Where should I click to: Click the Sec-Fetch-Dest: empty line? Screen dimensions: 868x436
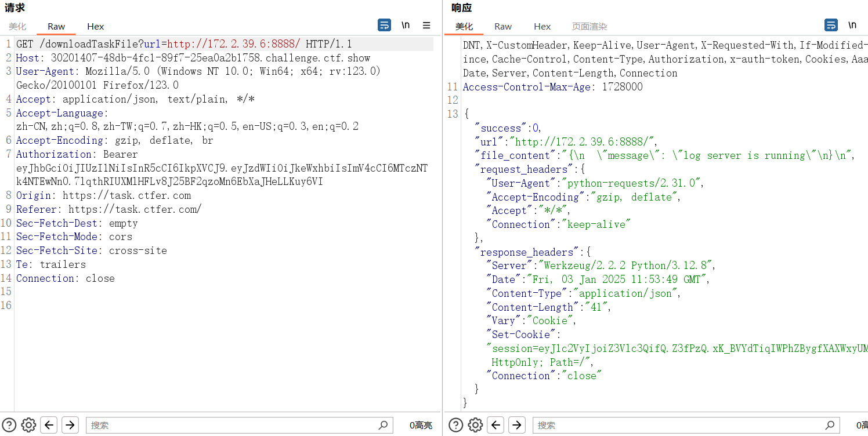click(77, 223)
